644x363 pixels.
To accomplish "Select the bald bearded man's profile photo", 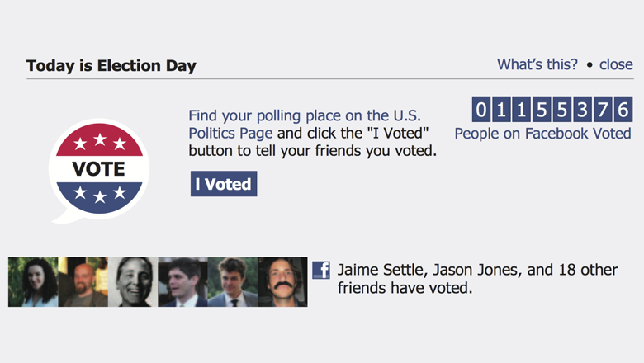I will [x=83, y=282].
